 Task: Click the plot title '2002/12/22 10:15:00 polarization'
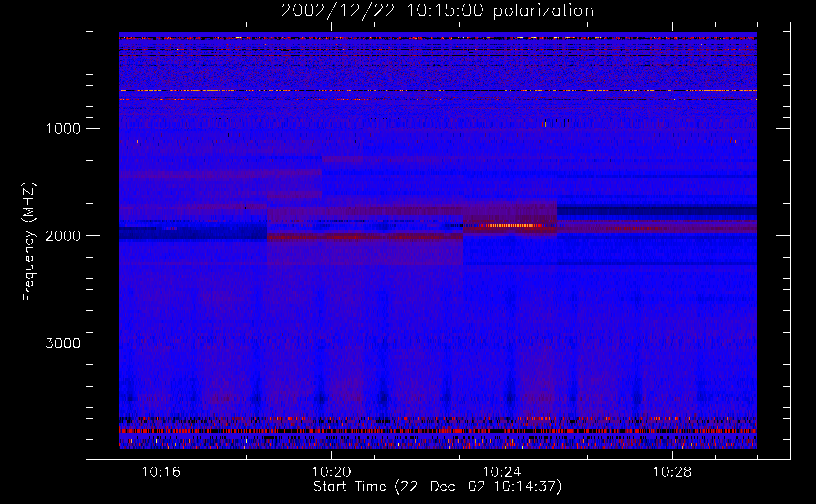click(437, 11)
